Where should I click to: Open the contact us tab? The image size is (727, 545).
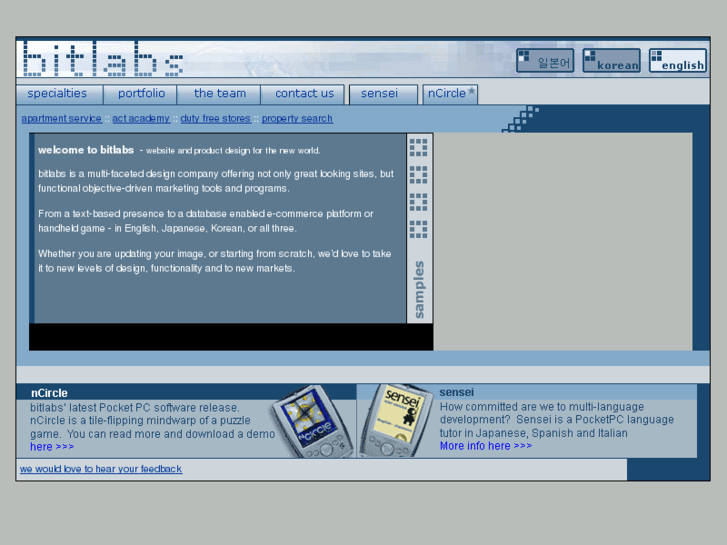tap(303, 94)
